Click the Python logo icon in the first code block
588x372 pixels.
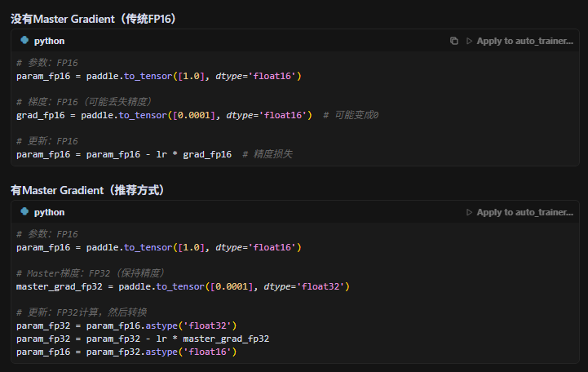[x=24, y=41]
